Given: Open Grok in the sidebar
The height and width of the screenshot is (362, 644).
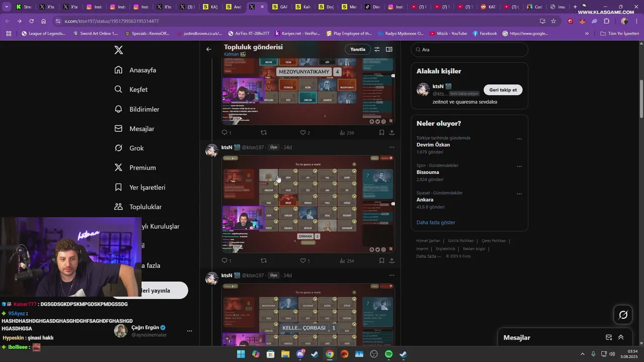Looking at the screenshot, I should tap(129, 148).
